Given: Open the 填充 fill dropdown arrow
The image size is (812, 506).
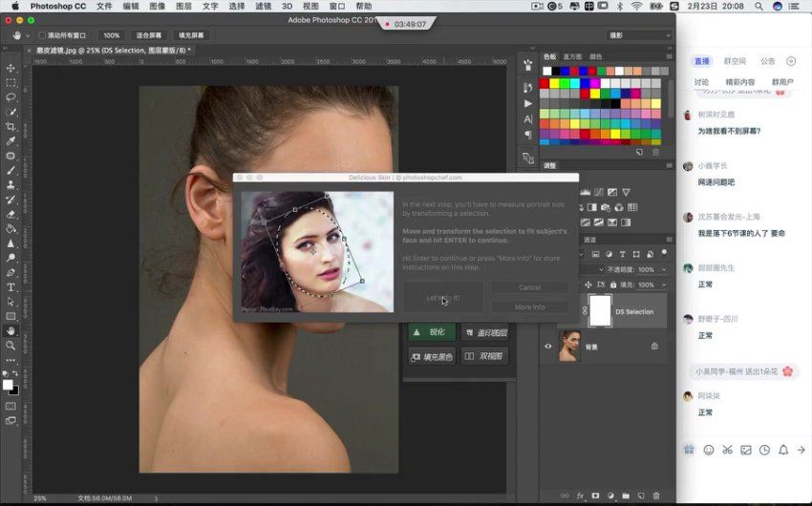Looking at the screenshot, I should tap(663, 285).
